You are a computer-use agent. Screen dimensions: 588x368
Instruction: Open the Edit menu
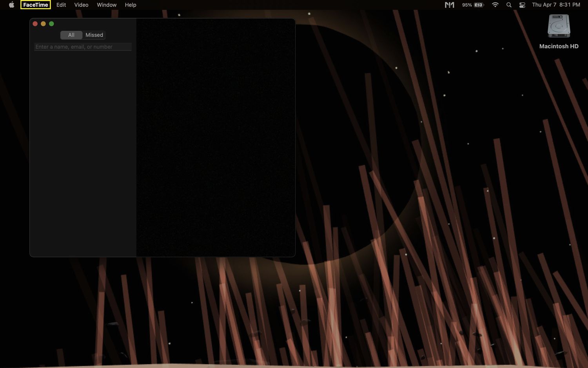tap(61, 5)
